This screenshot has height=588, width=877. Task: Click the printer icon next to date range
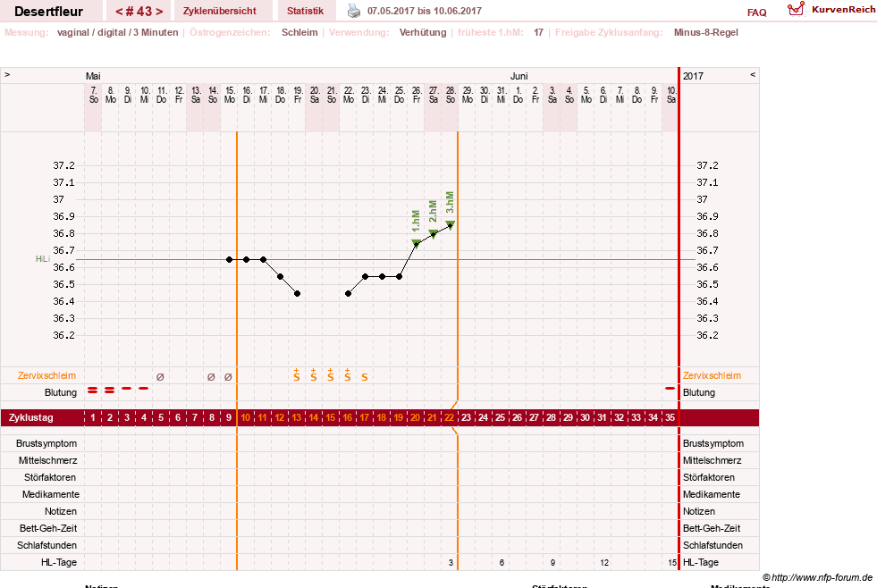(354, 11)
